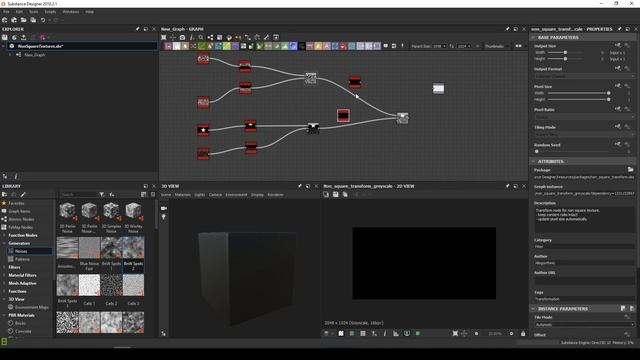Click the comment bubble icon in graph toolbar

point(385,46)
